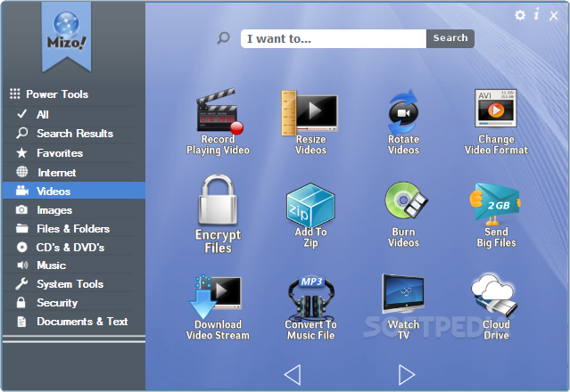The height and width of the screenshot is (392, 570).
Task: Open Files & Folders category
Action: click(x=74, y=229)
